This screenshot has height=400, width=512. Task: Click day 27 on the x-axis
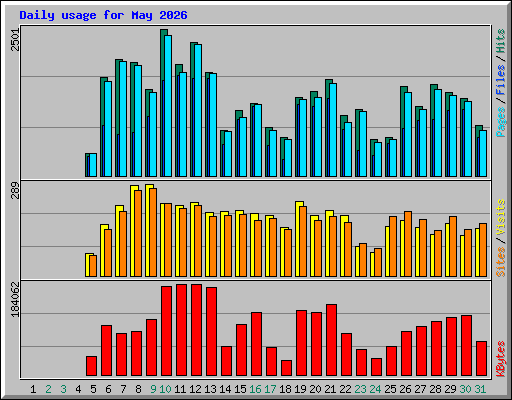(x=420, y=389)
